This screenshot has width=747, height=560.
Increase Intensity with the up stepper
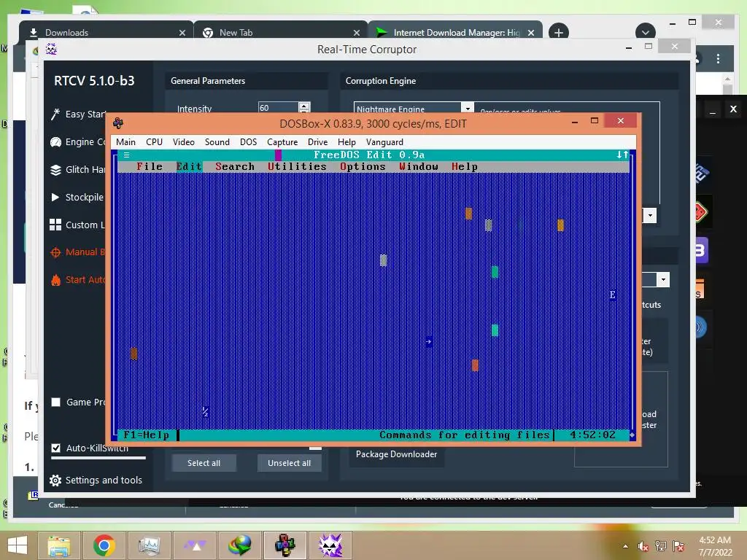pyautogui.click(x=304, y=105)
